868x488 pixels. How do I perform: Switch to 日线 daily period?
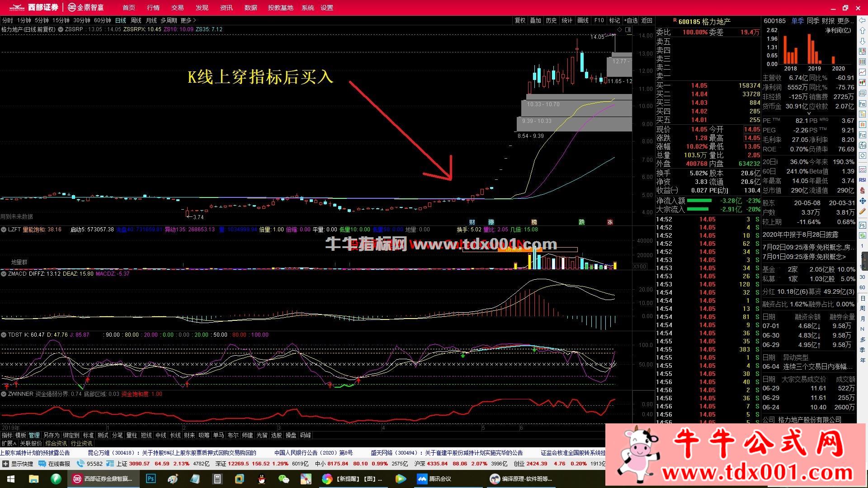coord(120,20)
